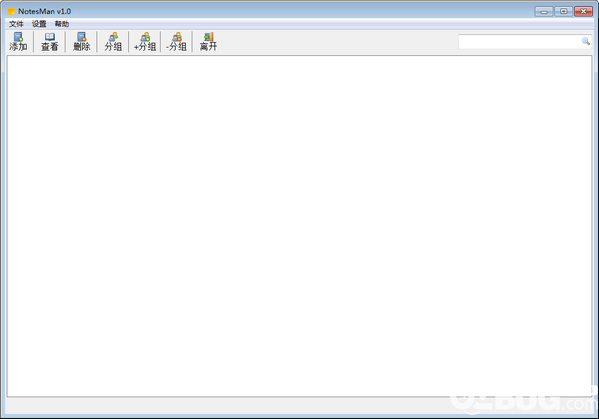599x419 pixels.
Task: Click the NotesMan app icon in title bar
Action: coord(11,11)
